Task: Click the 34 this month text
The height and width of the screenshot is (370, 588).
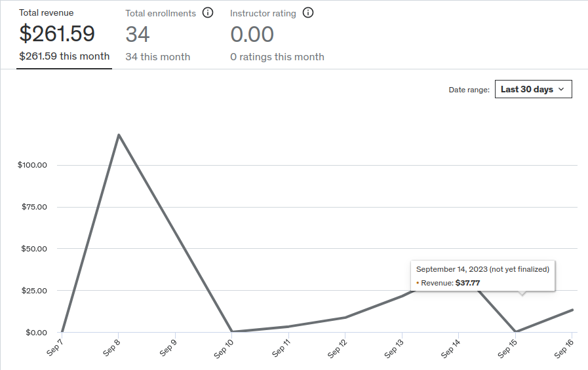Action: 157,57
